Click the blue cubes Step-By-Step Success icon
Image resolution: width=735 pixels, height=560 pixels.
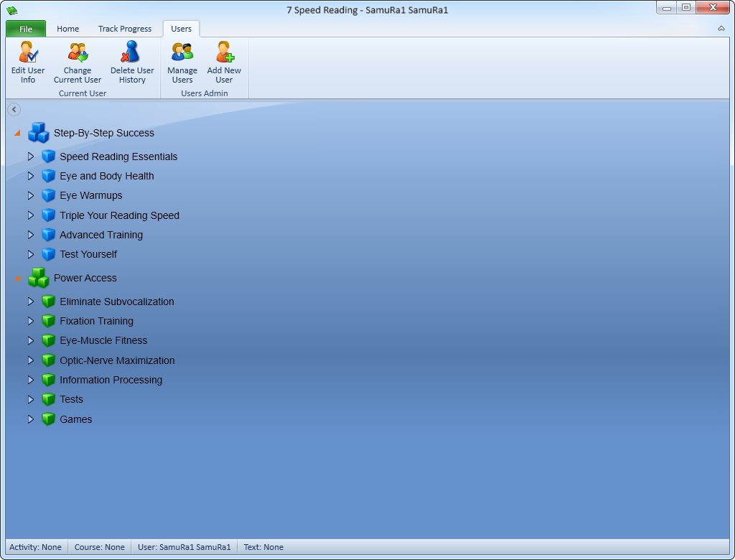[x=39, y=133]
